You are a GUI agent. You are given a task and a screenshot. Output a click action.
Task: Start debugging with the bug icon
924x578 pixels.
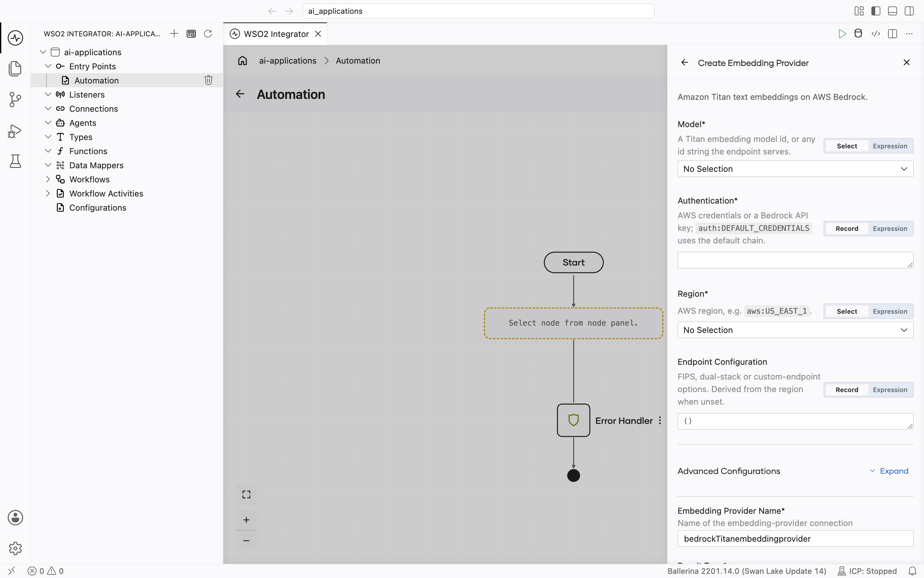point(858,34)
